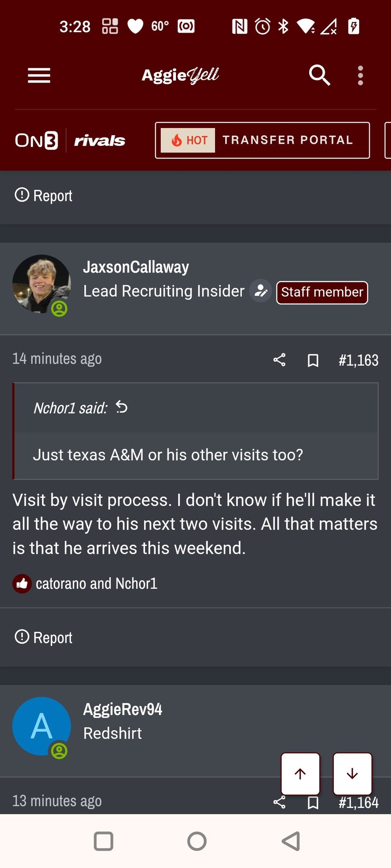Open the HOT Transfer Portal tab
391x868 pixels.
[x=262, y=140]
